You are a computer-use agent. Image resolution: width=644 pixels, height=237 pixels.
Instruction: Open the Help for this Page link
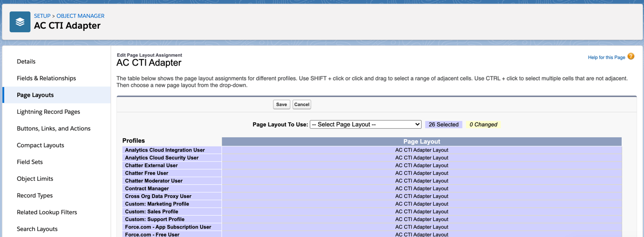point(606,58)
